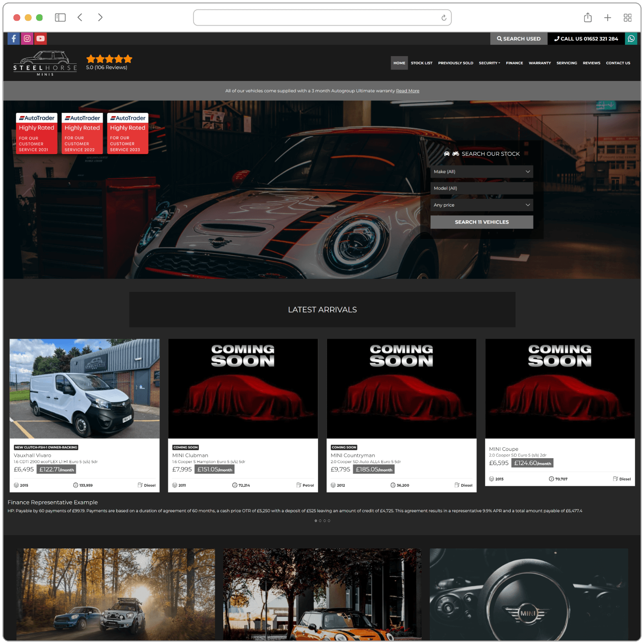Click the browser share icon

coord(587,17)
